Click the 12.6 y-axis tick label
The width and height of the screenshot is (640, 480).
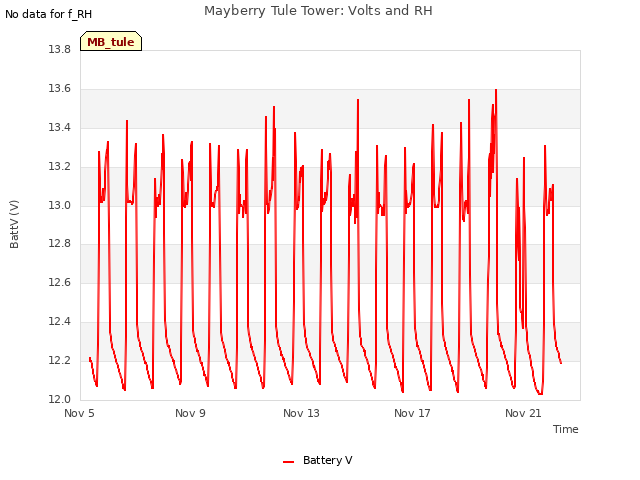60,283
